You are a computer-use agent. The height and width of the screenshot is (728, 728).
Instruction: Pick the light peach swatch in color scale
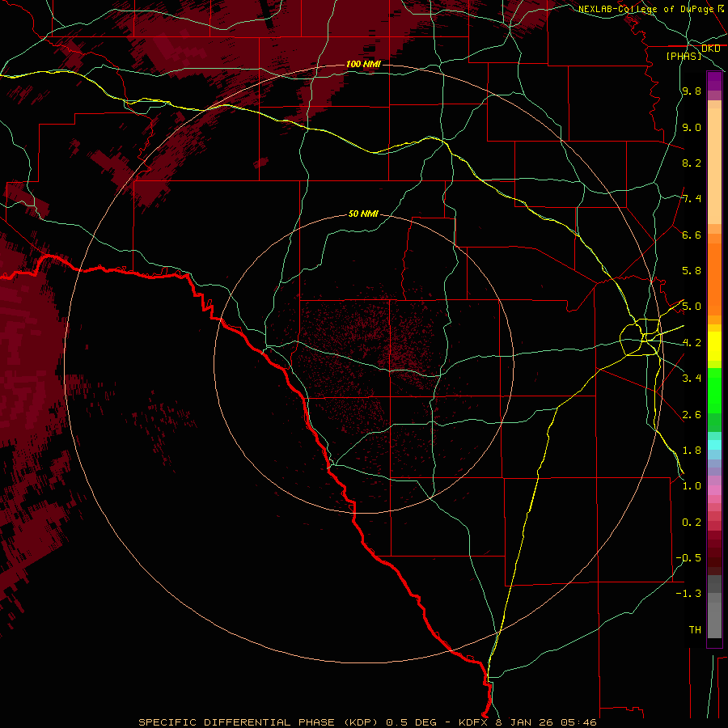point(714,167)
